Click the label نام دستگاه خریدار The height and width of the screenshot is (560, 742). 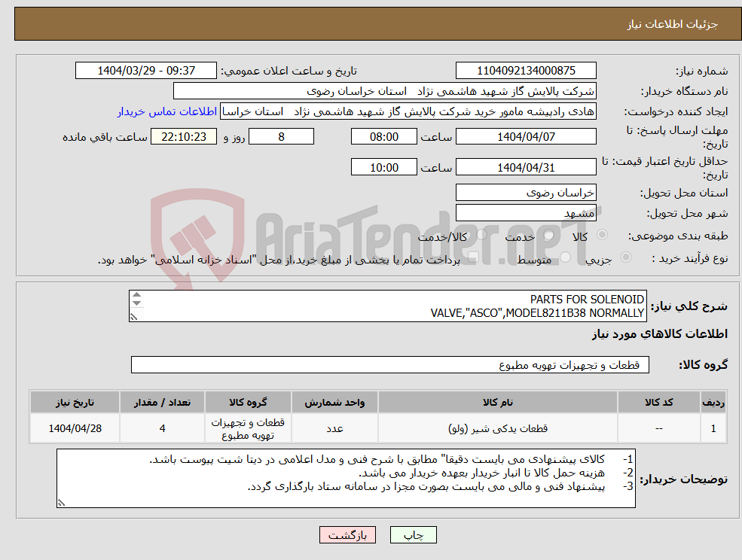[684, 91]
